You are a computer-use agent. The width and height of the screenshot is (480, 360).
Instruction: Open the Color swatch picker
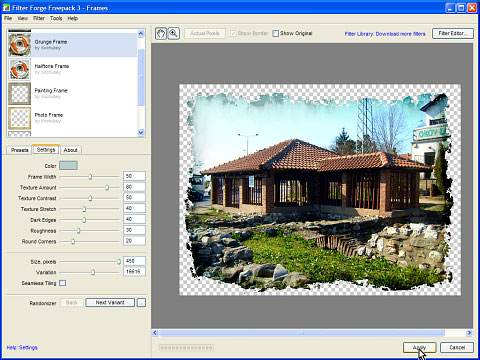coord(68,165)
